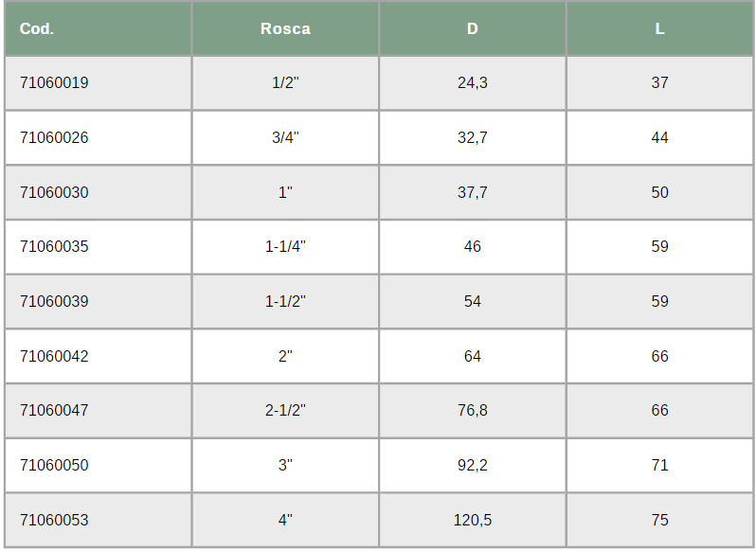This screenshot has width=756, height=551.
Task: Click the 1-1/4" thread size cell
Action: (285, 246)
